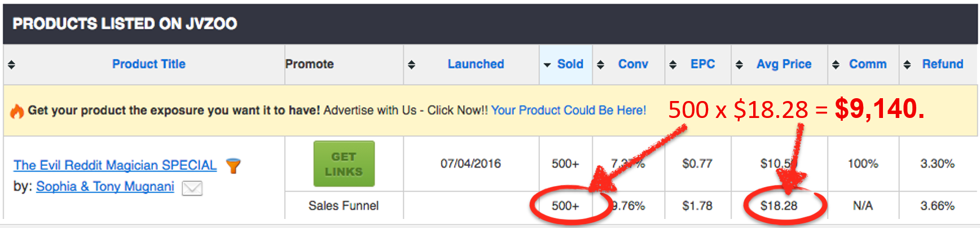
Task: Click the sort arrows beside the Launched header
Action: [x=411, y=65]
